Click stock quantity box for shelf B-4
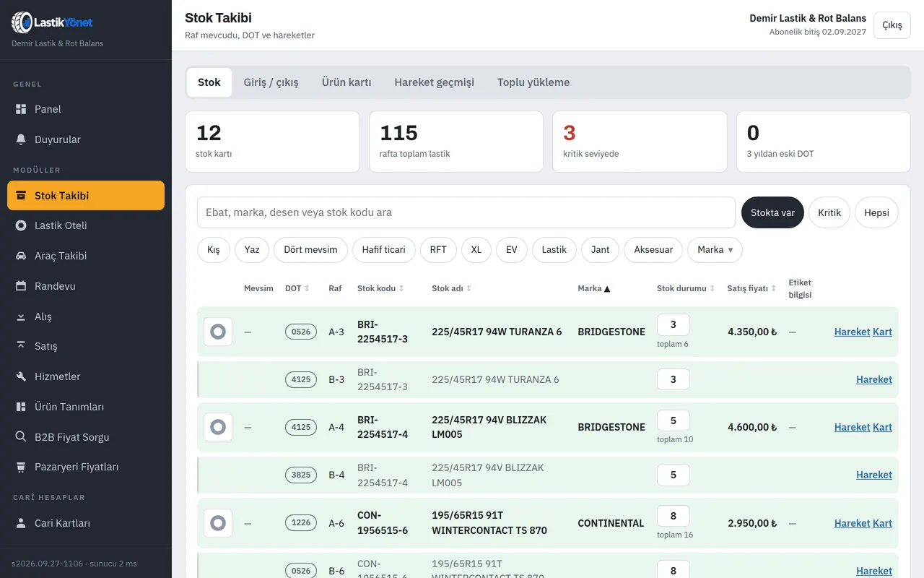 coord(674,475)
